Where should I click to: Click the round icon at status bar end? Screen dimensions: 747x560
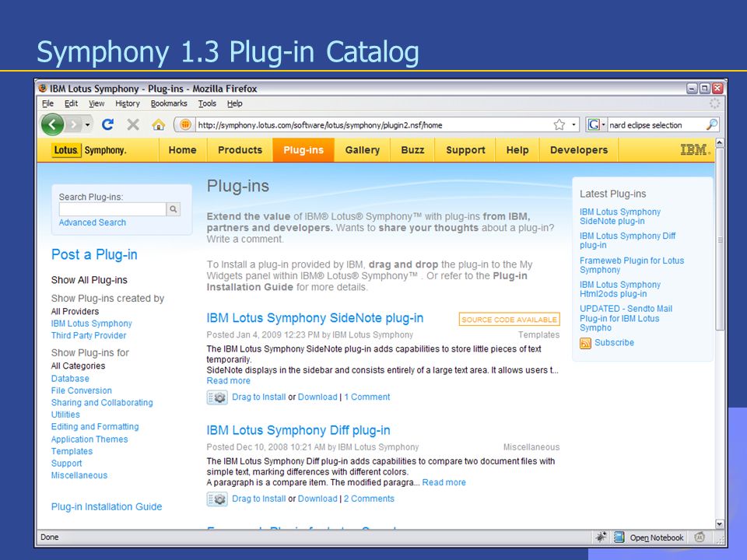pos(700,537)
